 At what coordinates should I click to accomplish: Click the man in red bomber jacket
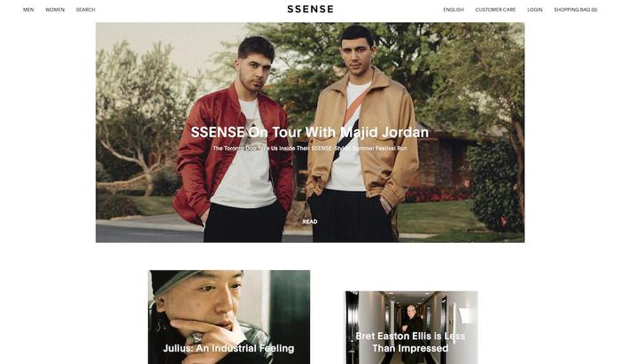point(237,151)
